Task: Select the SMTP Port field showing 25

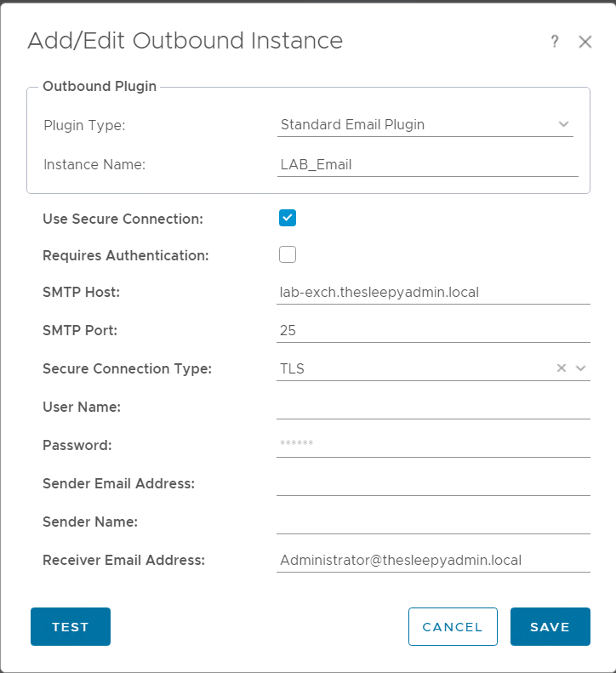Action: coord(433,330)
